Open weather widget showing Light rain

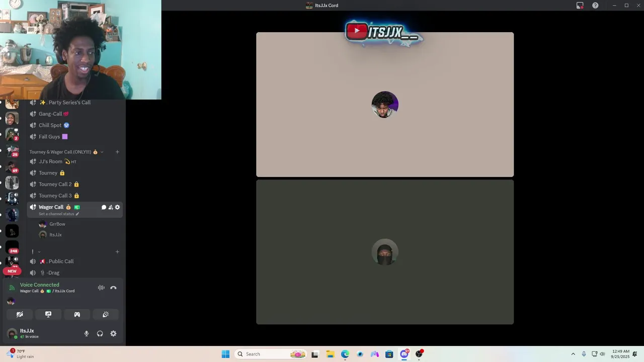point(21,354)
